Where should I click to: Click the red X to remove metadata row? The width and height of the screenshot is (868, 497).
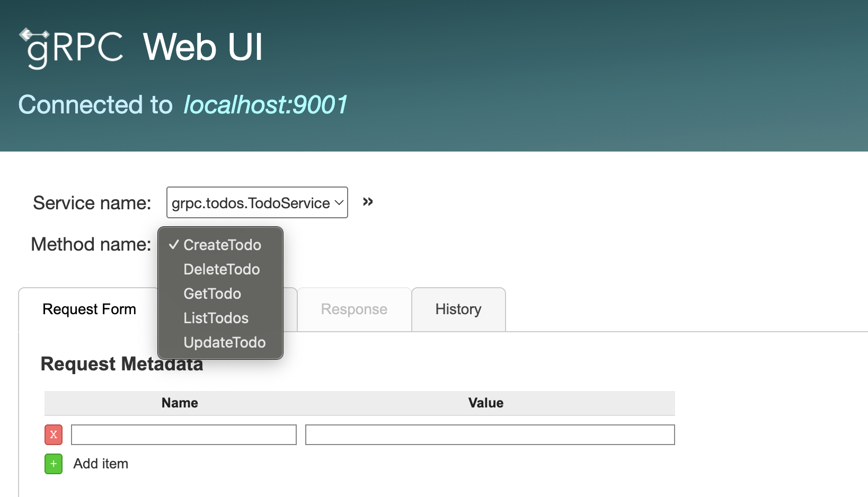[x=53, y=434]
